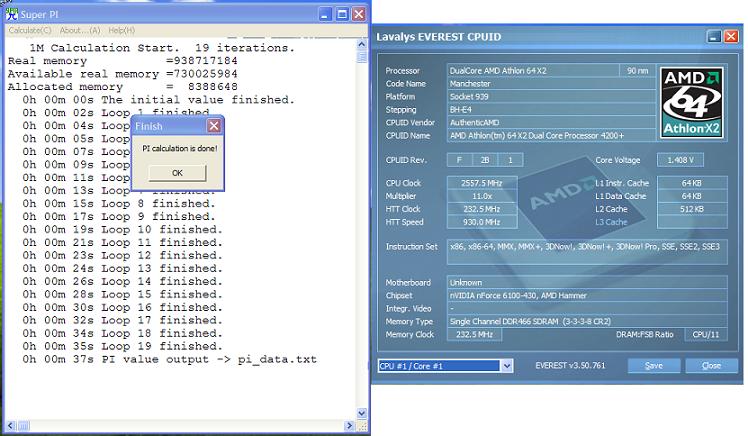Screen dimensions: 748x436
Task: Click the EVEREST v3.50.761 version label
Action: tap(570, 365)
